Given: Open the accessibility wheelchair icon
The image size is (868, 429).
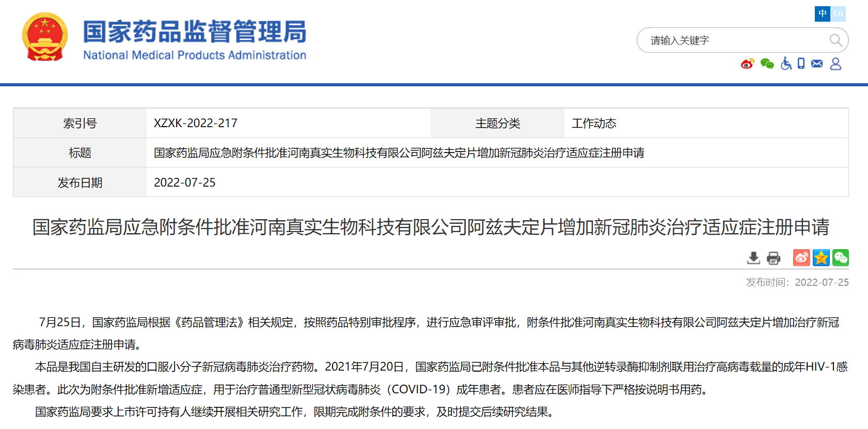Looking at the screenshot, I should [786, 64].
